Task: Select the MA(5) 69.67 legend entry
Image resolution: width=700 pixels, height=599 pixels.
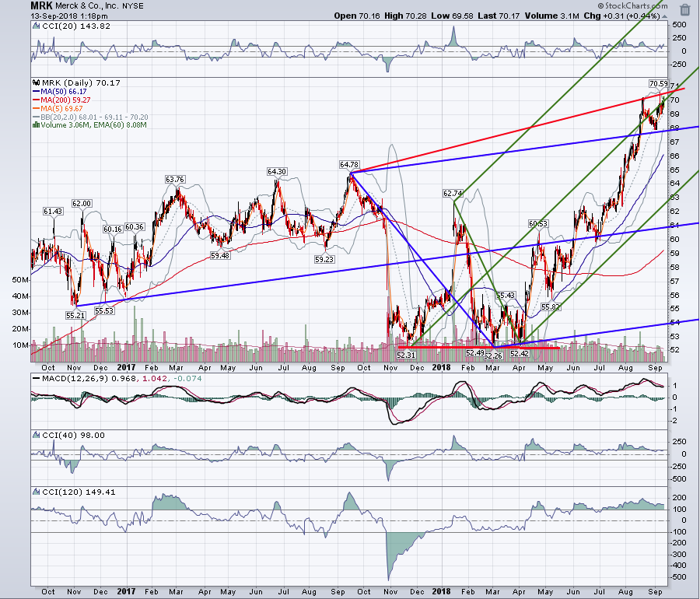Action: pyautogui.click(x=58, y=108)
